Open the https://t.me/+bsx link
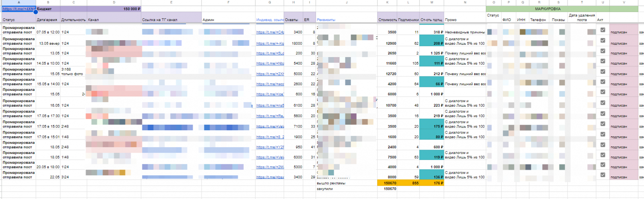The width and height of the screenshot is (644, 199). [270, 177]
